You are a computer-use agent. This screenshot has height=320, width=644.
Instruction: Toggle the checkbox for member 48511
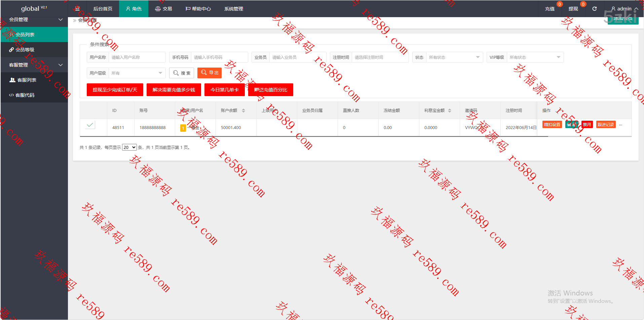tap(90, 125)
